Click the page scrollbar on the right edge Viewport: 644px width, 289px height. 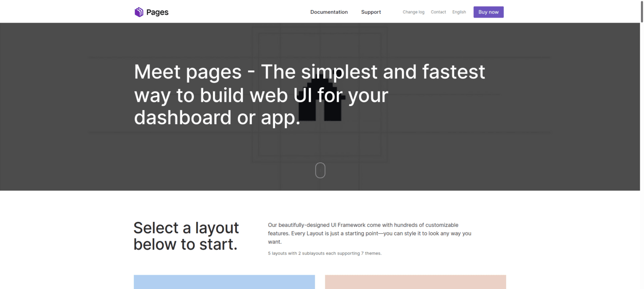click(642, 13)
